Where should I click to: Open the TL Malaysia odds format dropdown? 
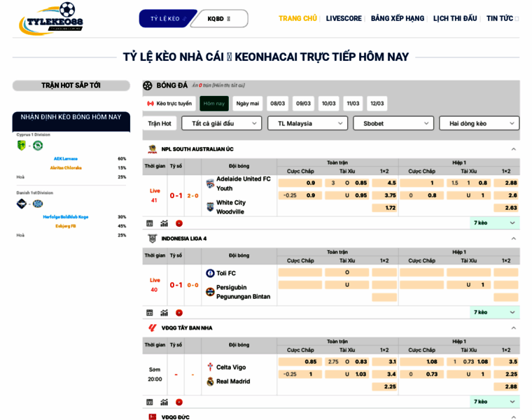(x=308, y=123)
